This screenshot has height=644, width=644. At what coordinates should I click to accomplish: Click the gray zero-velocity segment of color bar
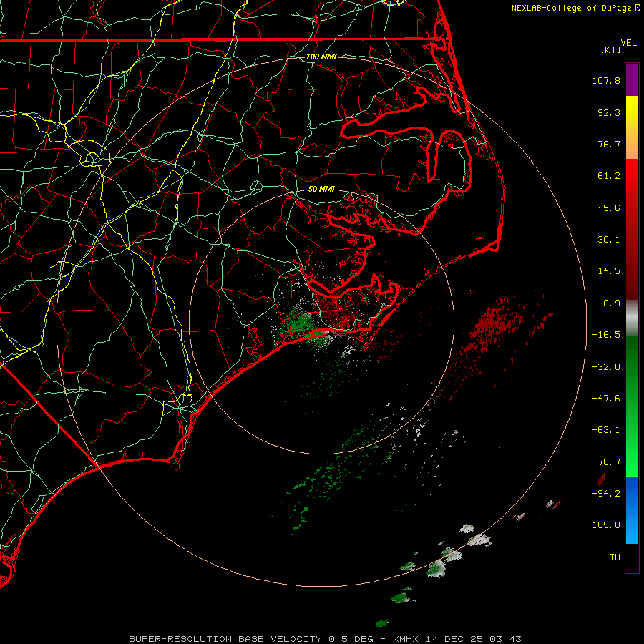point(632,318)
